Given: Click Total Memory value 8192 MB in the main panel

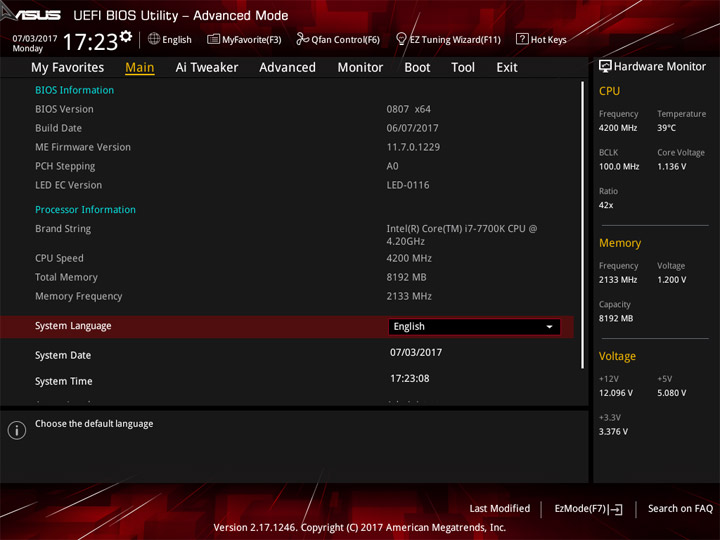Looking at the screenshot, I should (x=406, y=277).
